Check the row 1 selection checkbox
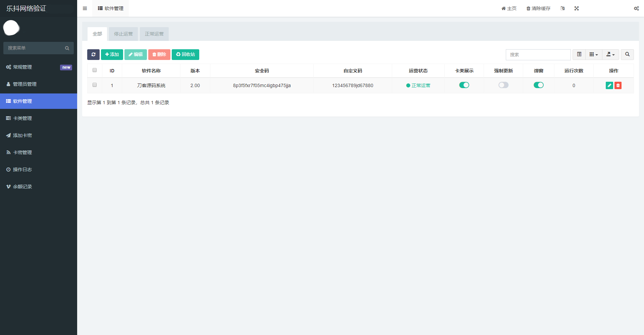The height and width of the screenshot is (335, 644). (95, 85)
